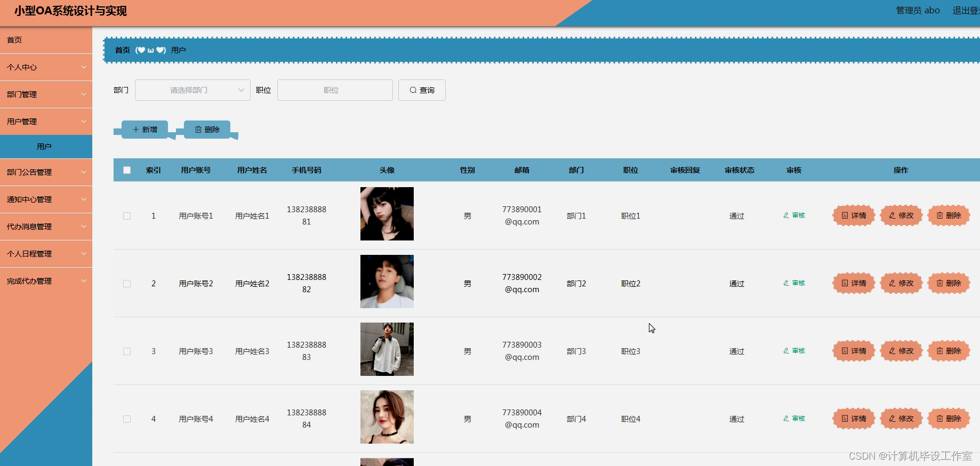Click 退出登录 in the top bar

tap(966, 11)
